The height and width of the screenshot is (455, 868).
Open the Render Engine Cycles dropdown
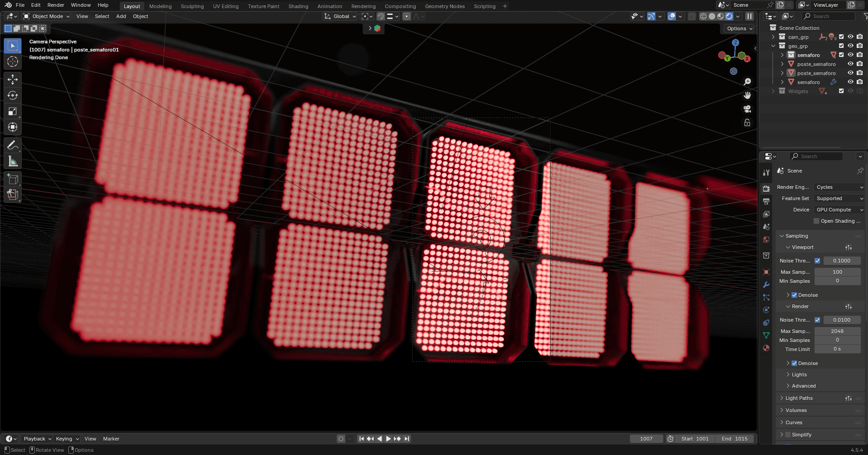(839, 187)
